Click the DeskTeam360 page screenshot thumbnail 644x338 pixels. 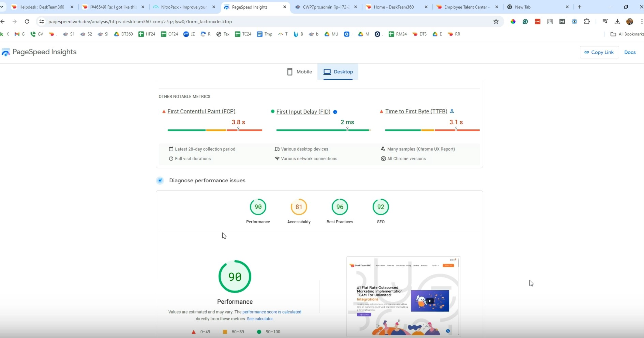point(403,297)
